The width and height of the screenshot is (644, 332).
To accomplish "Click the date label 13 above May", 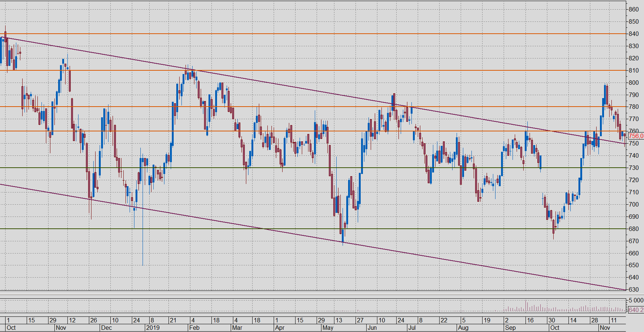I will pyautogui.click(x=338, y=320).
